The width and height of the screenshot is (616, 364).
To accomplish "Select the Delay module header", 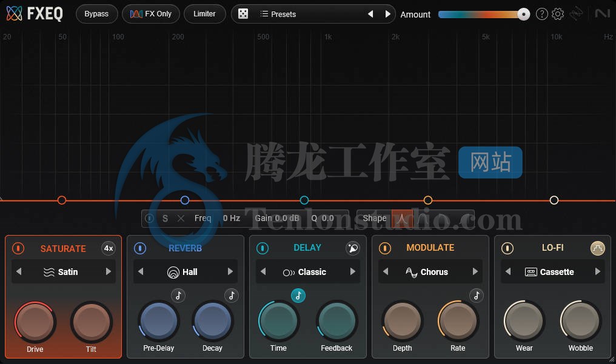I will tap(307, 248).
